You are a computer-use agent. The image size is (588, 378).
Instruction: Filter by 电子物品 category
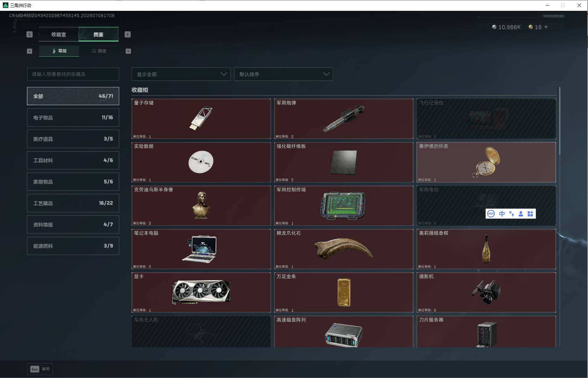pyautogui.click(x=73, y=117)
